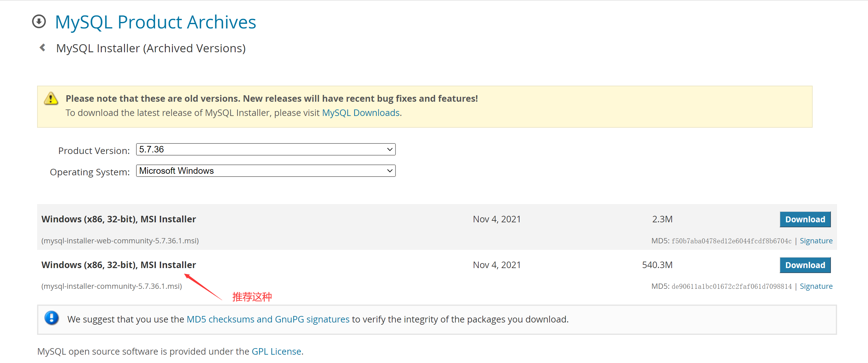Click the filename mysql-installer-community-5.7.36.1.msi
Image resolution: width=868 pixels, height=363 pixels.
tap(111, 286)
